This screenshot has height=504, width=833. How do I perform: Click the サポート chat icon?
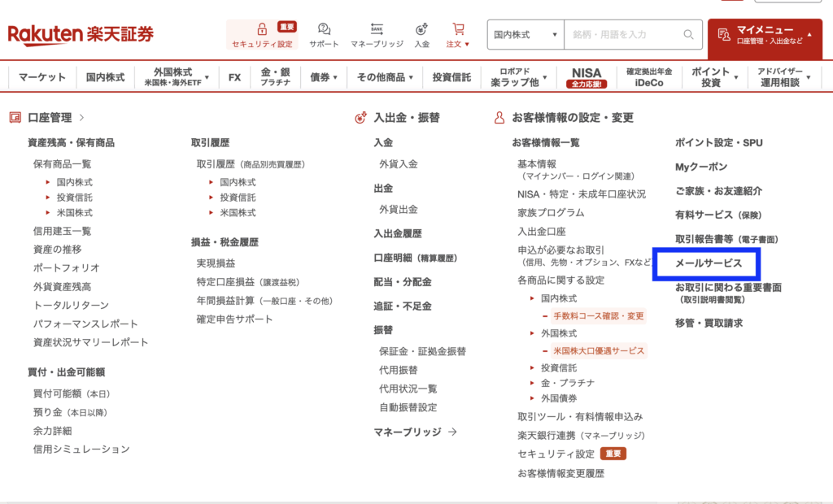pos(324,28)
